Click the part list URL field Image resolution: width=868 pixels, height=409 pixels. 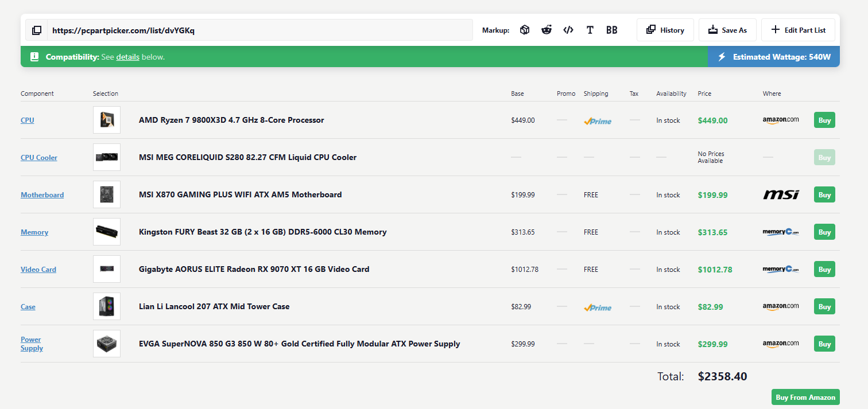tap(260, 30)
